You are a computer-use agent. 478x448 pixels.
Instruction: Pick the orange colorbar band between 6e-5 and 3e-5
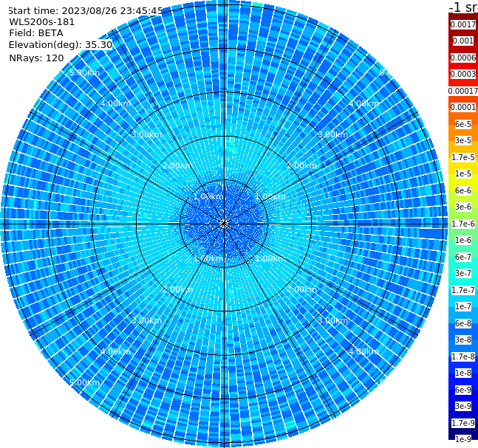[463, 132]
